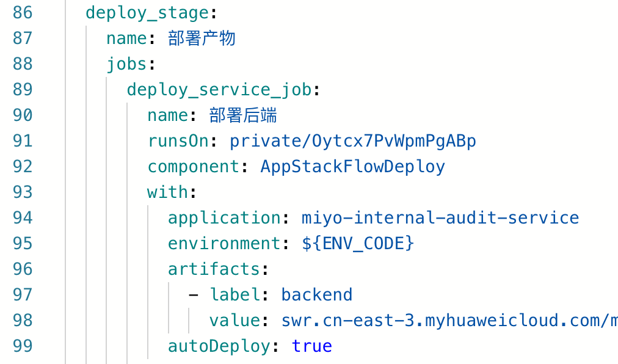Viewport: 618px width, 364px height.
Task: Click runsOn value private/Oytcx7PvWpmPgABp
Action: tap(353, 141)
